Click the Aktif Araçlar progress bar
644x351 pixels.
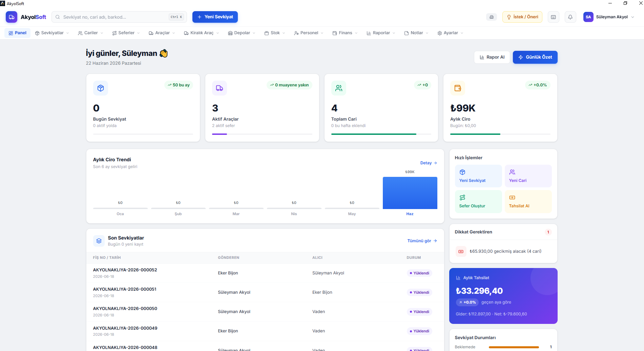(262, 134)
